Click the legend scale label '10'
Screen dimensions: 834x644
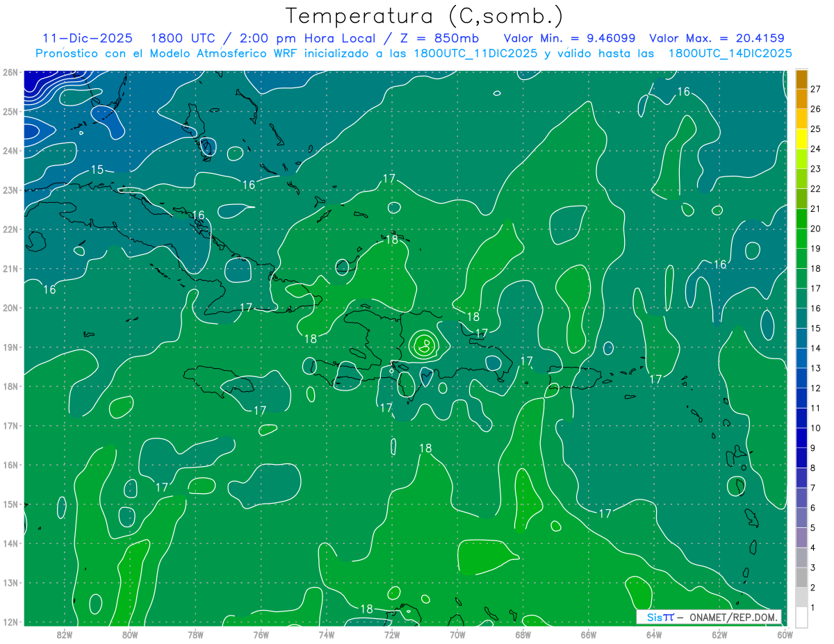pos(815,428)
